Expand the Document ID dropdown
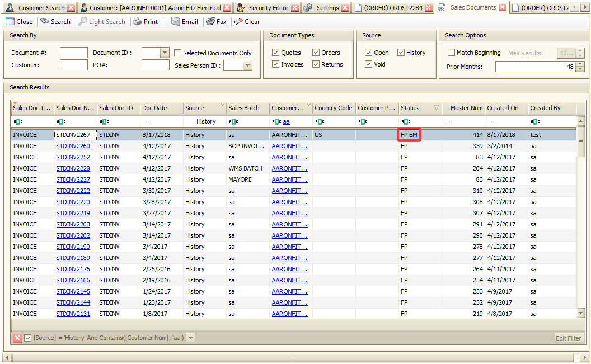Screen dimensions: 591x364 tap(164, 53)
